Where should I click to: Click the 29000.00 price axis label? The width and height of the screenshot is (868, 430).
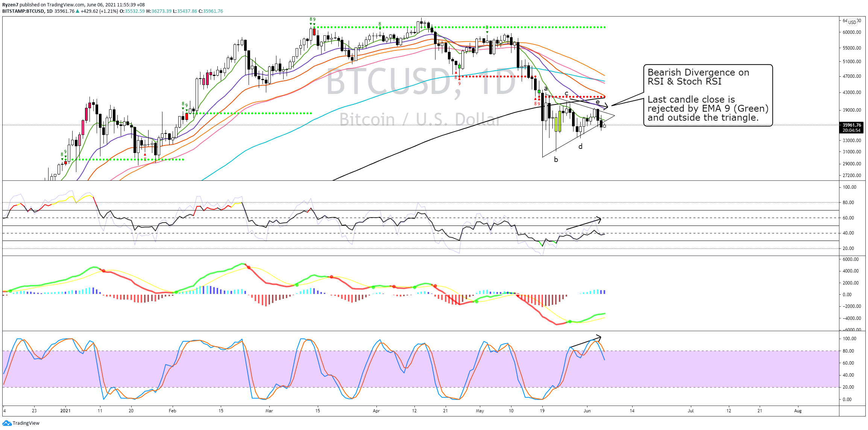coord(852,164)
